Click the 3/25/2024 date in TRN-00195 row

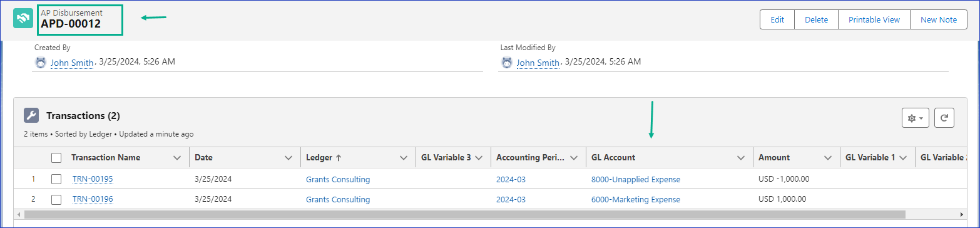[x=213, y=179]
